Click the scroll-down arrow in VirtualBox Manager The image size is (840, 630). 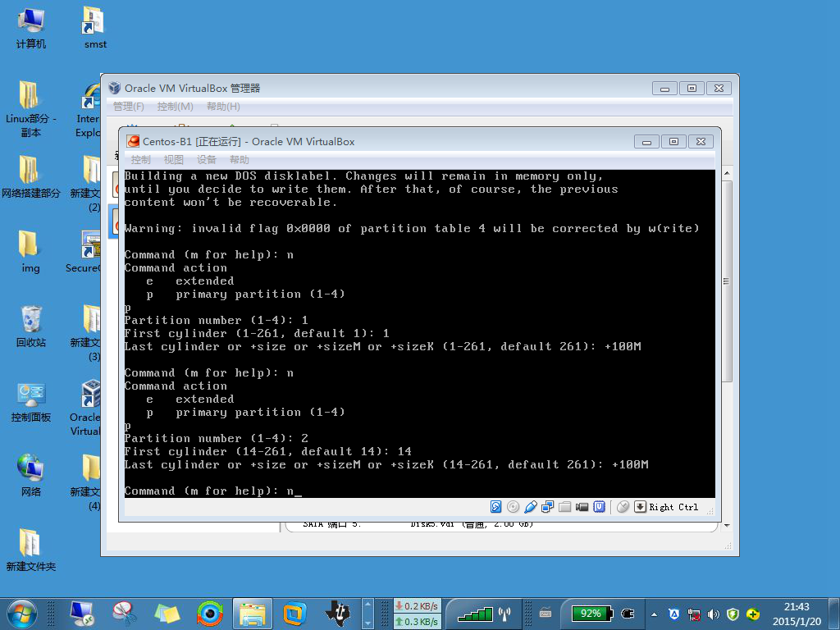click(727, 526)
